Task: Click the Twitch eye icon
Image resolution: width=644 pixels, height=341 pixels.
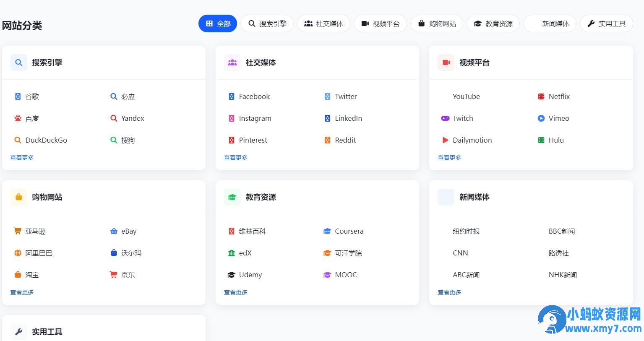Action: tap(446, 118)
